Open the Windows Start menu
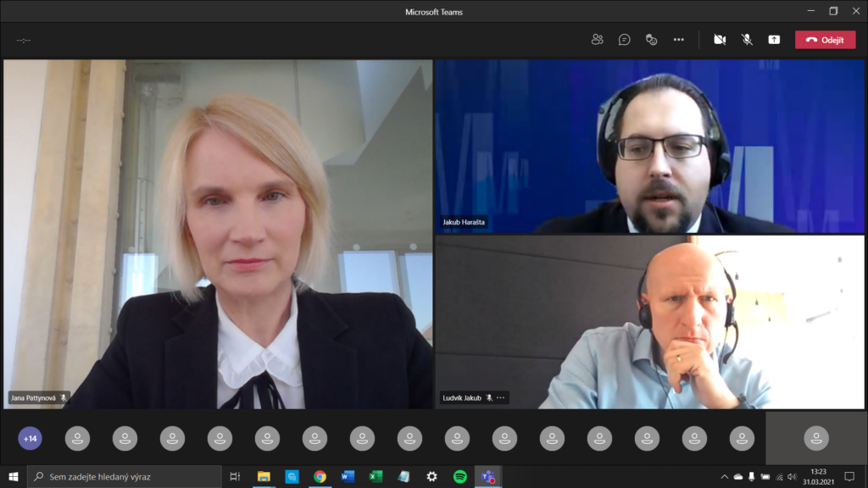The image size is (868, 488). tap(13, 477)
